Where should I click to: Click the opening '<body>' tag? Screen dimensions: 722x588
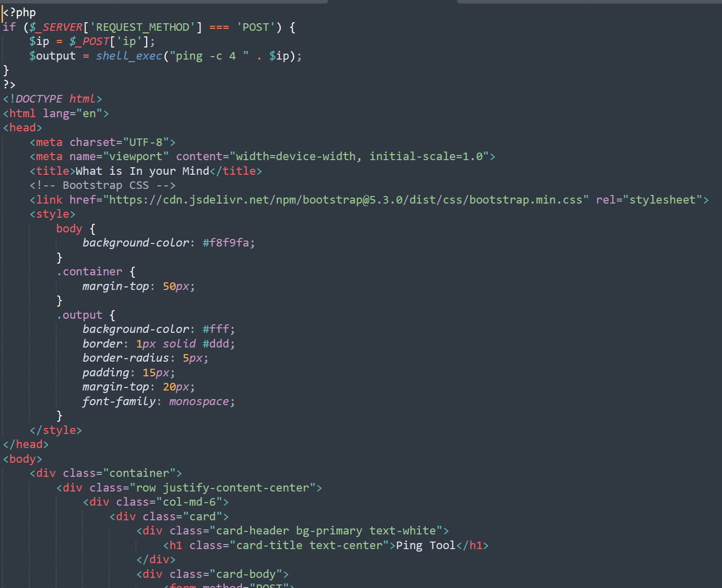pyautogui.click(x=22, y=459)
